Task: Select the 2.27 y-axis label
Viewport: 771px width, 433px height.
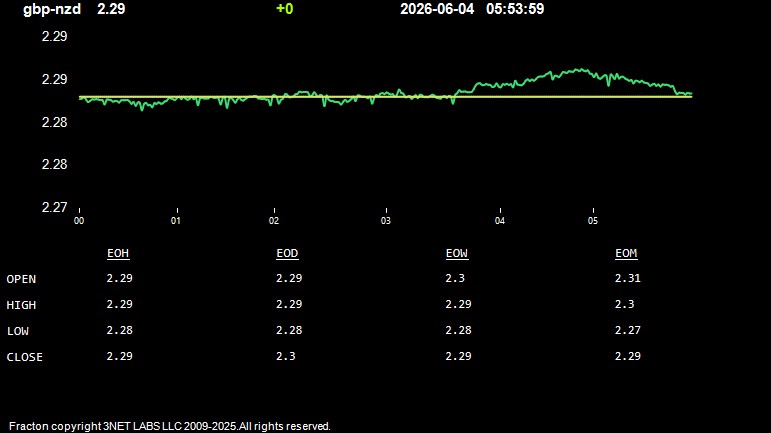Action: (x=54, y=207)
